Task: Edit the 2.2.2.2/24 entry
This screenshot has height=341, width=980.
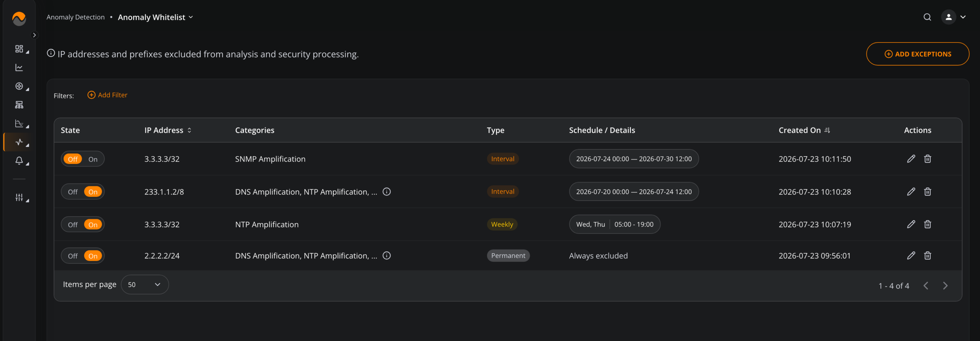Action: (911, 256)
